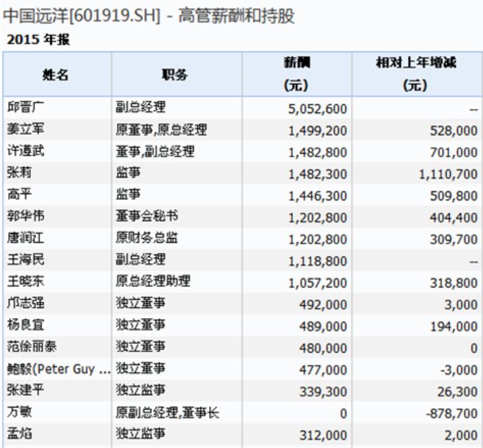
Task: Click salary value 1,446,300
Action: click(x=317, y=196)
